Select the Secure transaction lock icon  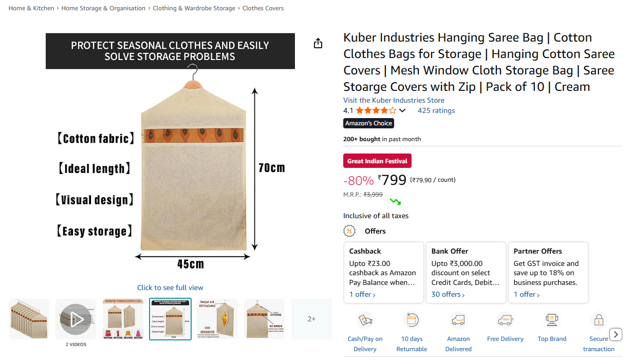coord(599,320)
